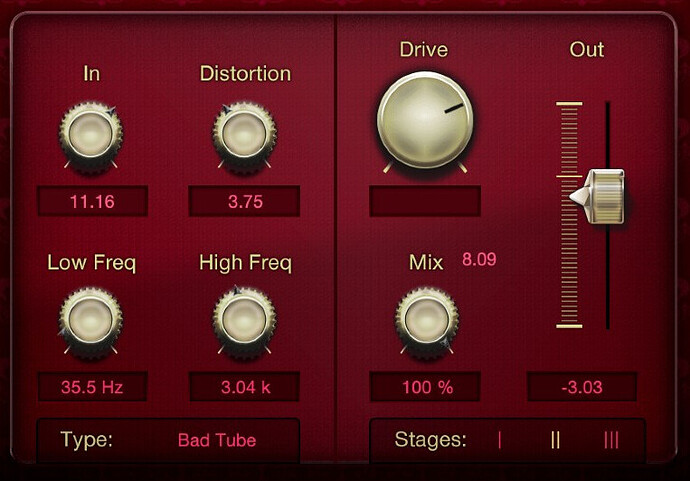The height and width of the screenshot is (481, 690).
Task: Click the 8.09 readout near Mix
Action: (479, 259)
